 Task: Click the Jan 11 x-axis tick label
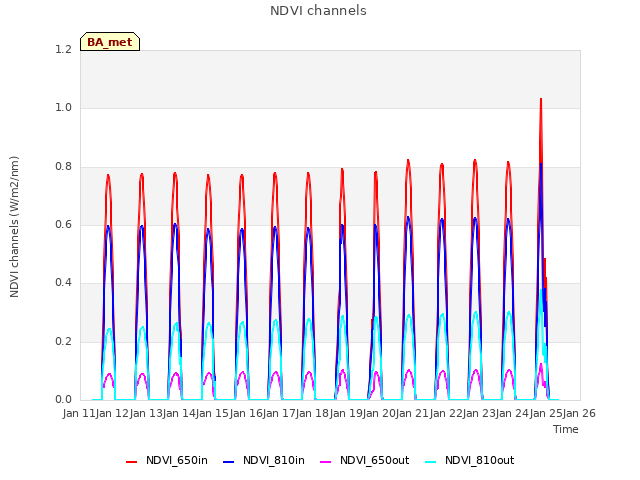79,413
